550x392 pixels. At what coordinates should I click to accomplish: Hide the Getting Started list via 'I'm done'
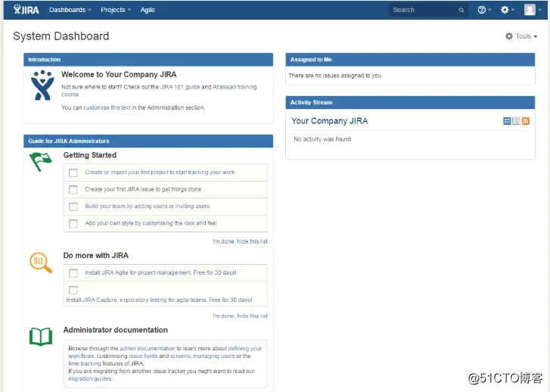click(241, 241)
